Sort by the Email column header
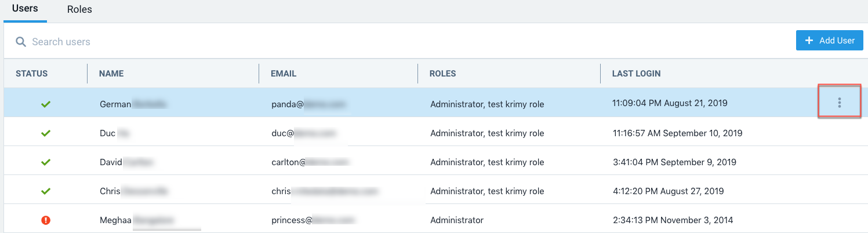Image resolution: width=868 pixels, height=233 pixels. (x=284, y=74)
